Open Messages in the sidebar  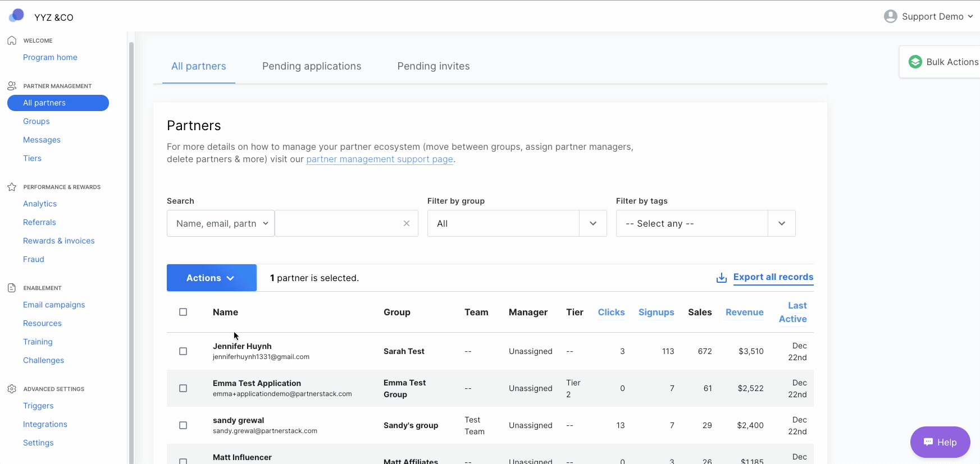click(x=42, y=140)
